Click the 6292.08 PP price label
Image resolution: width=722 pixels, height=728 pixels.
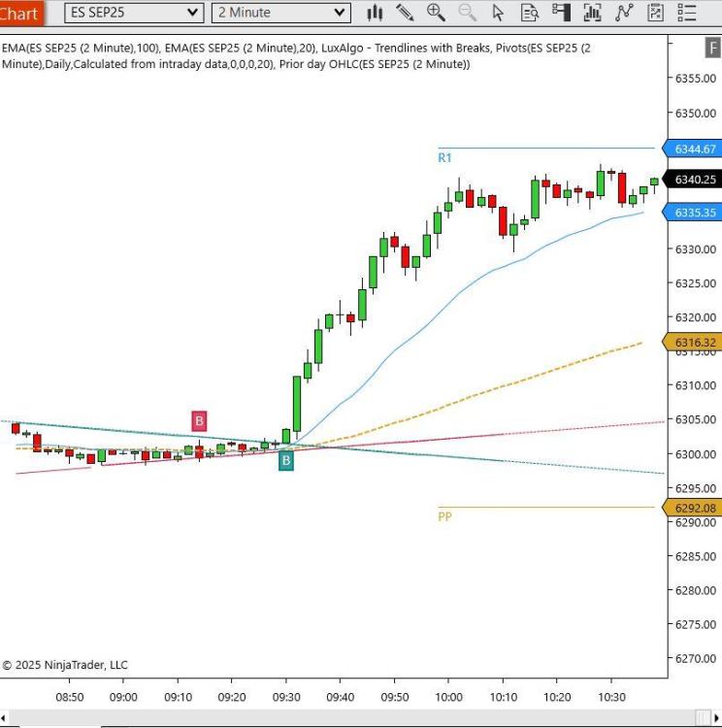point(694,508)
